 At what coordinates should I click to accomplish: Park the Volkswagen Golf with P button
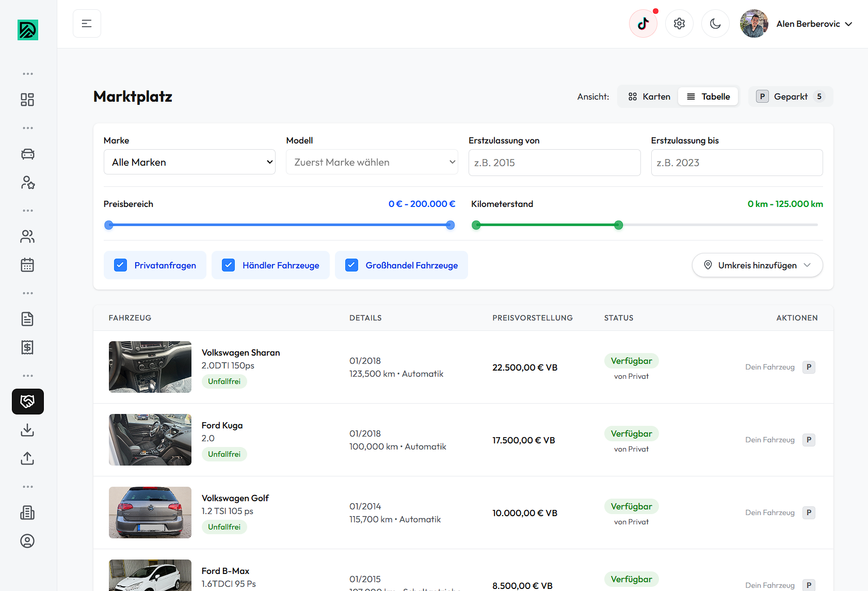pyautogui.click(x=809, y=513)
